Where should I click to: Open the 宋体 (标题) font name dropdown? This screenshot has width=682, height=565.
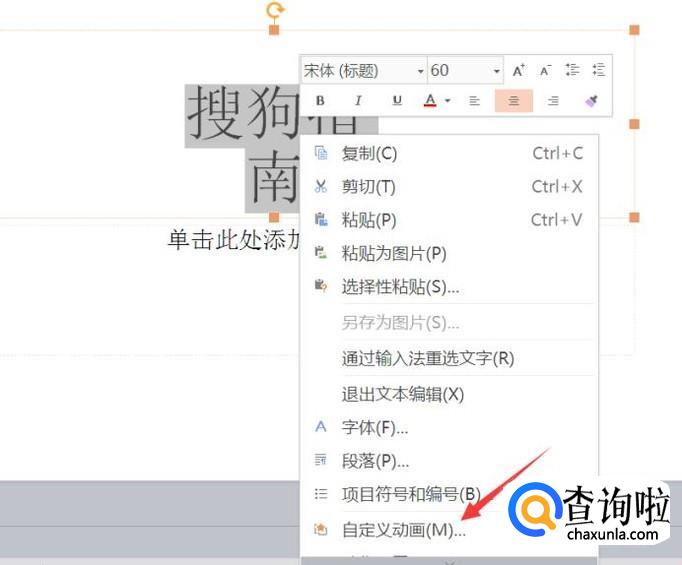pos(420,70)
